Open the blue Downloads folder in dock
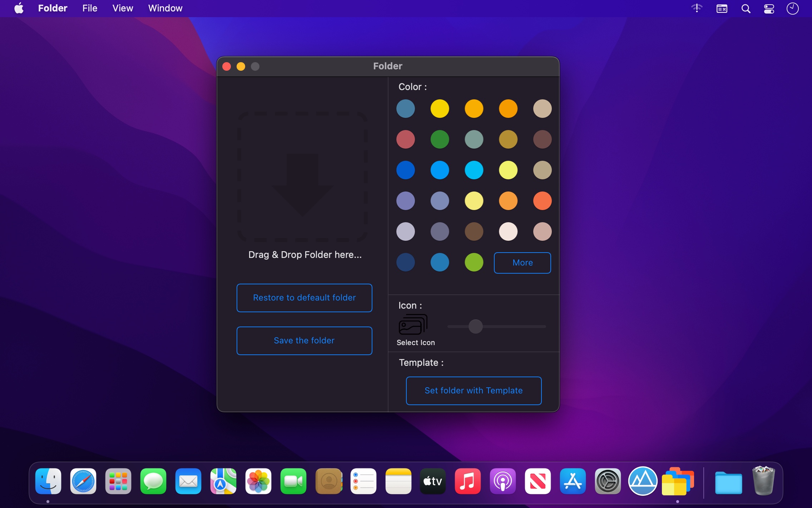This screenshot has width=812, height=508. pyautogui.click(x=729, y=482)
